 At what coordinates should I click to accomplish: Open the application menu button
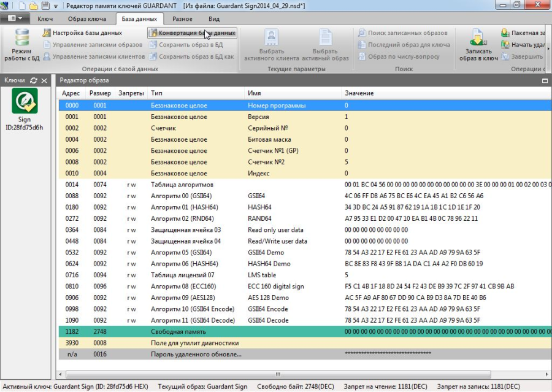click(x=15, y=19)
